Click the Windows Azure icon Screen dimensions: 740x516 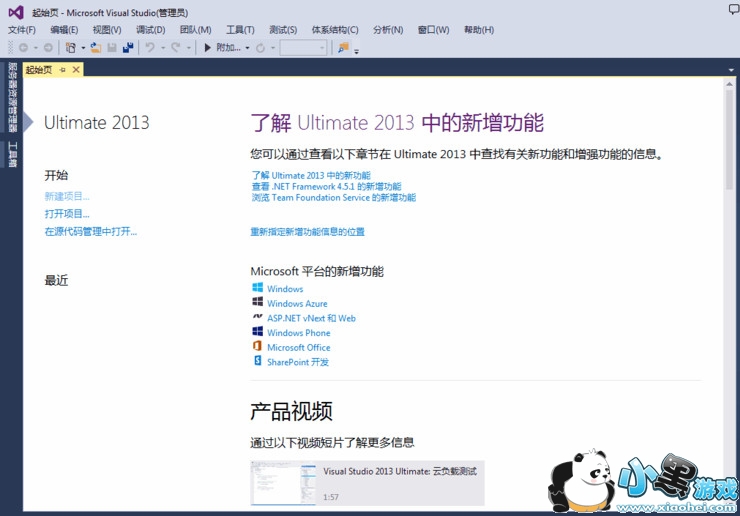point(258,302)
